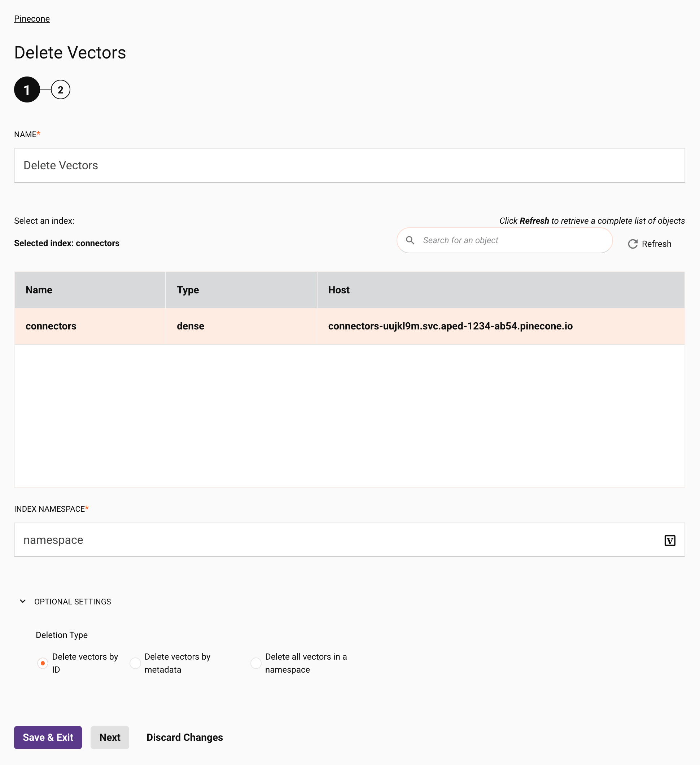Open the variable picker icon in namespace field
Screen dimensions: 700x765
tap(670, 540)
